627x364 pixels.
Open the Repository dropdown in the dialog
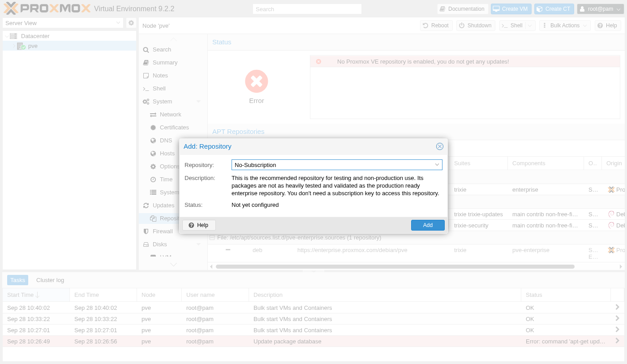(x=437, y=165)
